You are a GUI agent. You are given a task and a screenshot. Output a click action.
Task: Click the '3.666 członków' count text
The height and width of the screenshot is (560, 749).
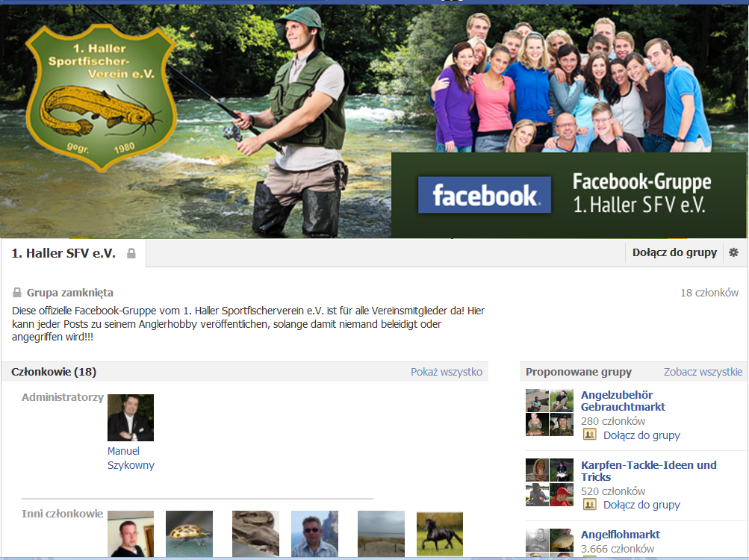(618, 549)
